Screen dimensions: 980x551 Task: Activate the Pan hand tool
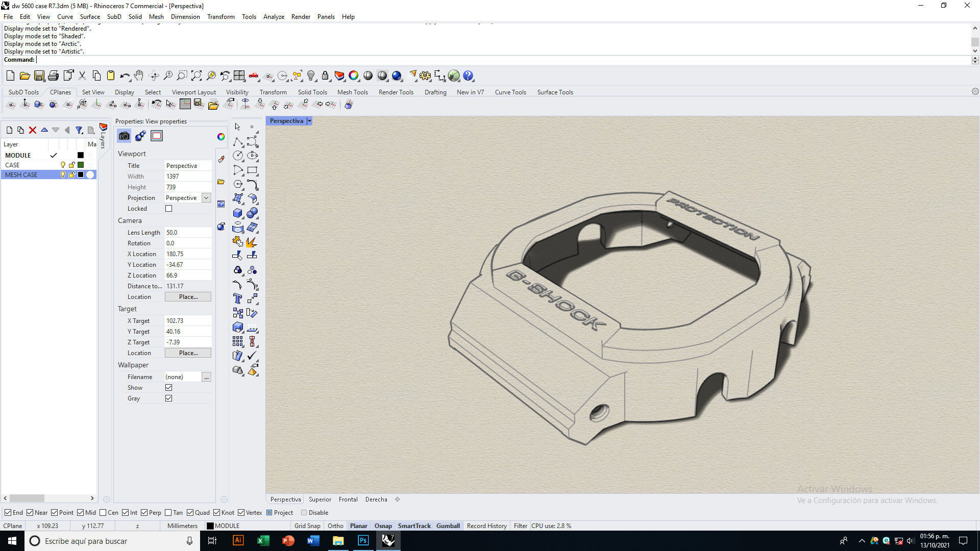click(139, 76)
